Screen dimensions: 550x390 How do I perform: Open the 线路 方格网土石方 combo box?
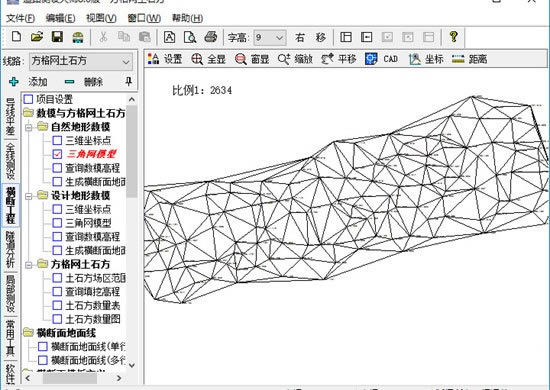tap(81, 61)
